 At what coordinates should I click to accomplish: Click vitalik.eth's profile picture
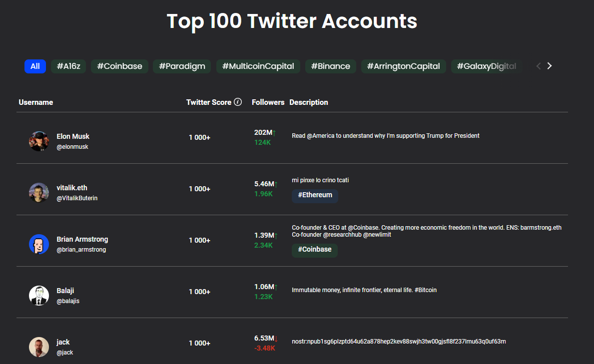pos(39,193)
